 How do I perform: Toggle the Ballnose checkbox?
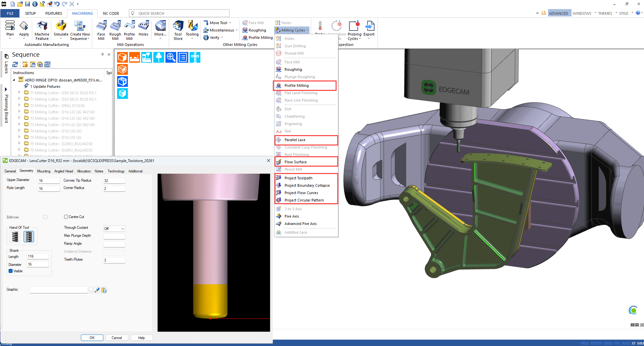click(45, 217)
